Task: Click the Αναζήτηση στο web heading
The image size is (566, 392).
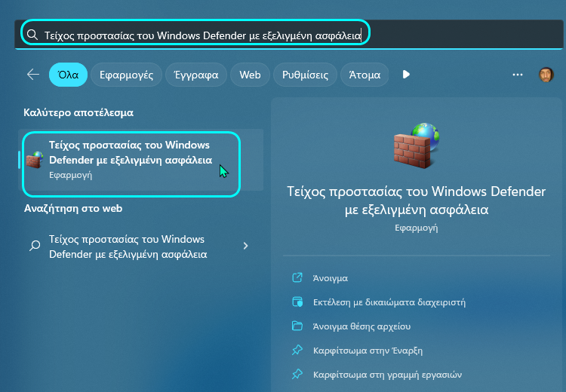Action: tap(73, 209)
